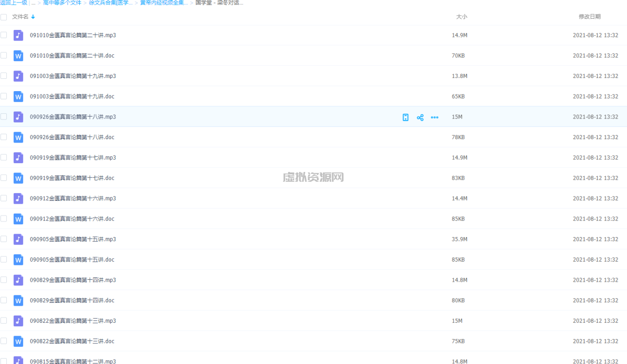
Task: Open the three-dot more menu for 第十八讲.mp3
Action: (434, 117)
